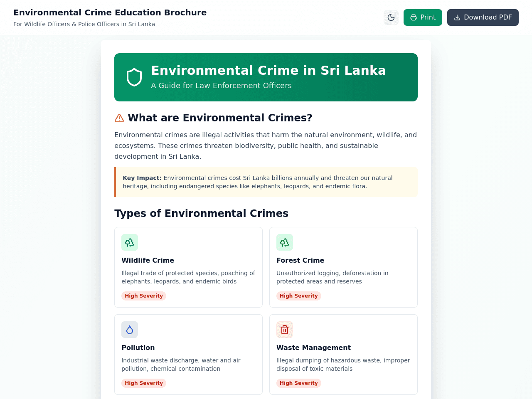The image size is (532, 399).
Task: Click the trash bin icon in Waste Management card
Action: [x=285, y=330]
